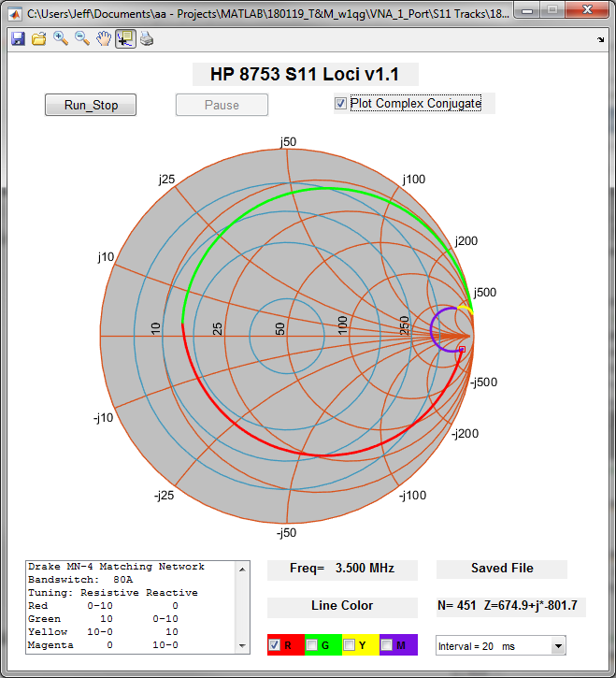The width and height of the screenshot is (616, 678).
Task: Click the Print figure icon
Action: 147,39
